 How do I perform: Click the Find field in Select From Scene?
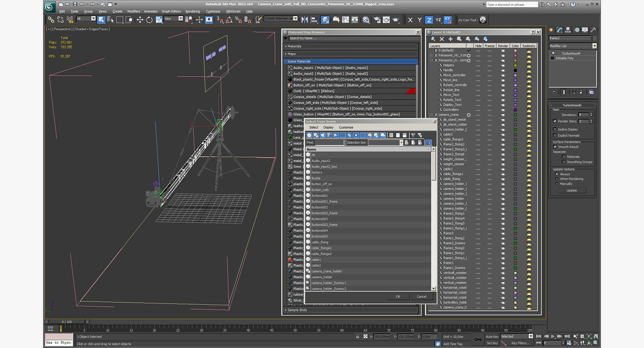point(329,143)
